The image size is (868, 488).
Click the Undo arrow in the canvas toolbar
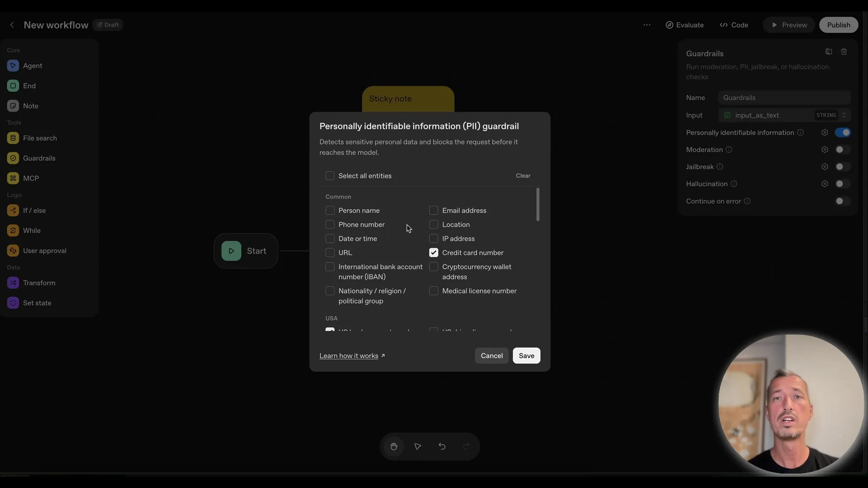[x=442, y=446]
